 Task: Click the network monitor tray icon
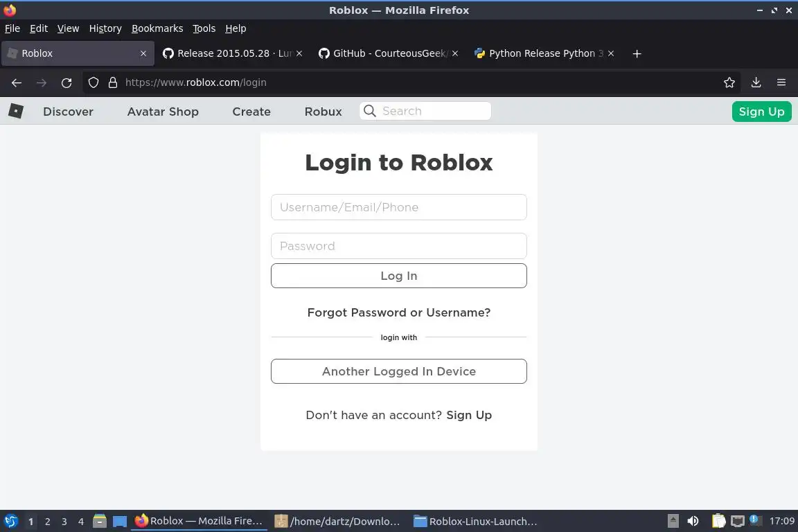click(738, 521)
